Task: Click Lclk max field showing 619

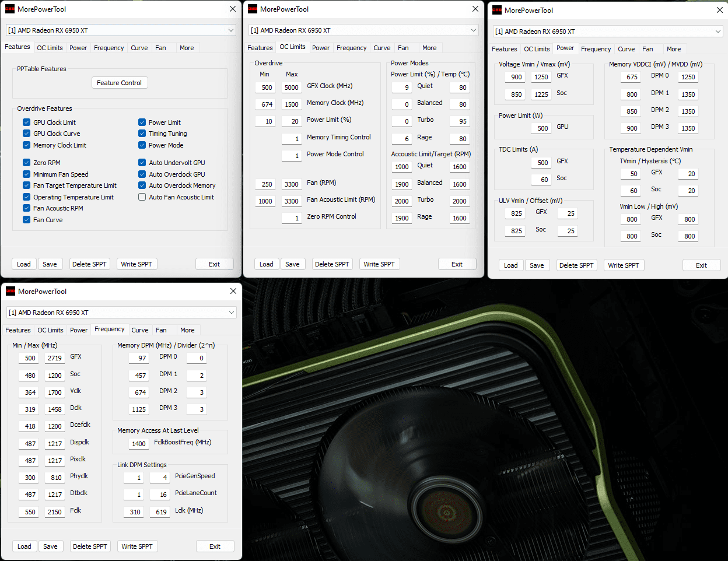Action: coord(160,512)
